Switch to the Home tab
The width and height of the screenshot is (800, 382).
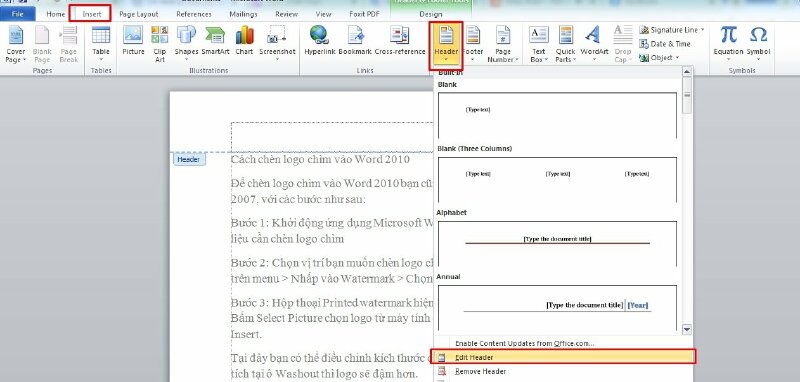pos(56,14)
